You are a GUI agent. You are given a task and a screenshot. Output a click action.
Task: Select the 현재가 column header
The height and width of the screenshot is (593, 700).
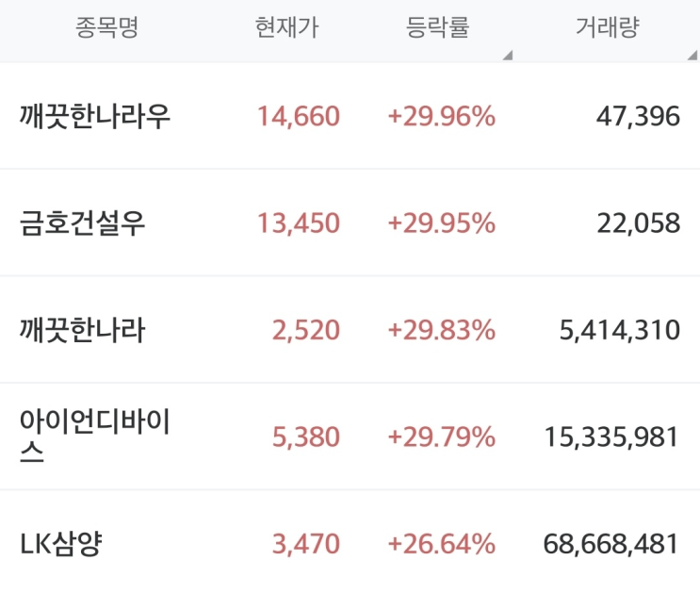[287, 27]
